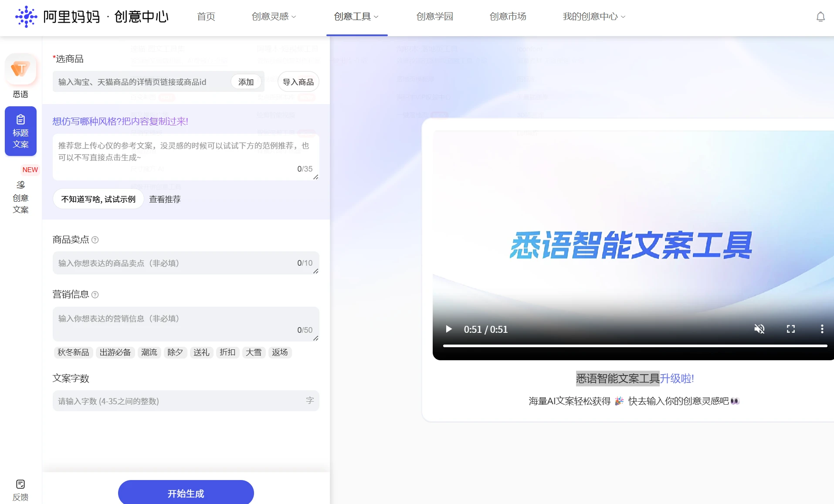Focus the 商品卖点 input field
This screenshot has height=504, width=834.
pyautogui.click(x=186, y=263)
